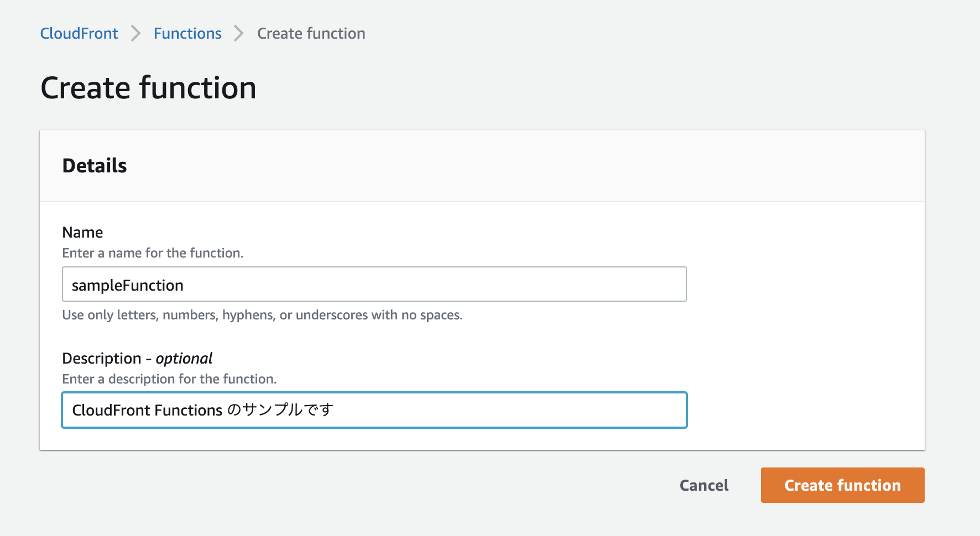This screenshot has width=980, height=536.
Task: Click the Description - optional label
Action: coord(136,358)
